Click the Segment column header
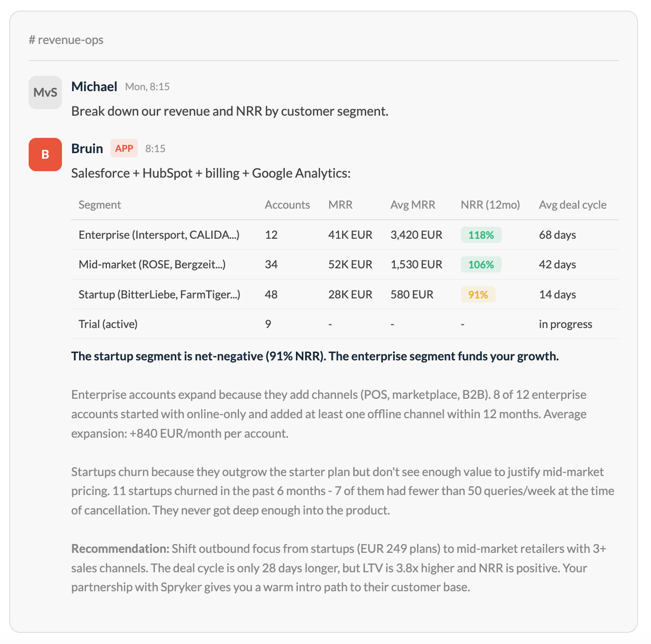Viewport: 651px width, 644px height. (99, 204)
